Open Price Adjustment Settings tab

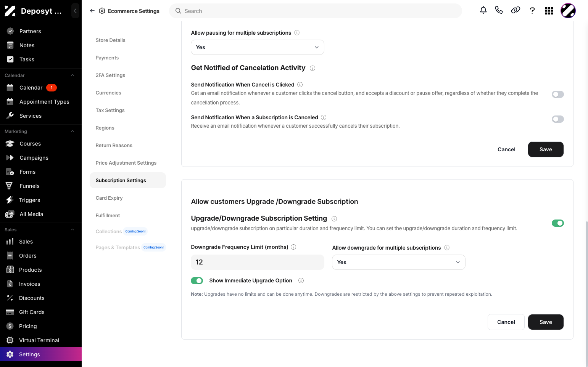pos(126,163)
